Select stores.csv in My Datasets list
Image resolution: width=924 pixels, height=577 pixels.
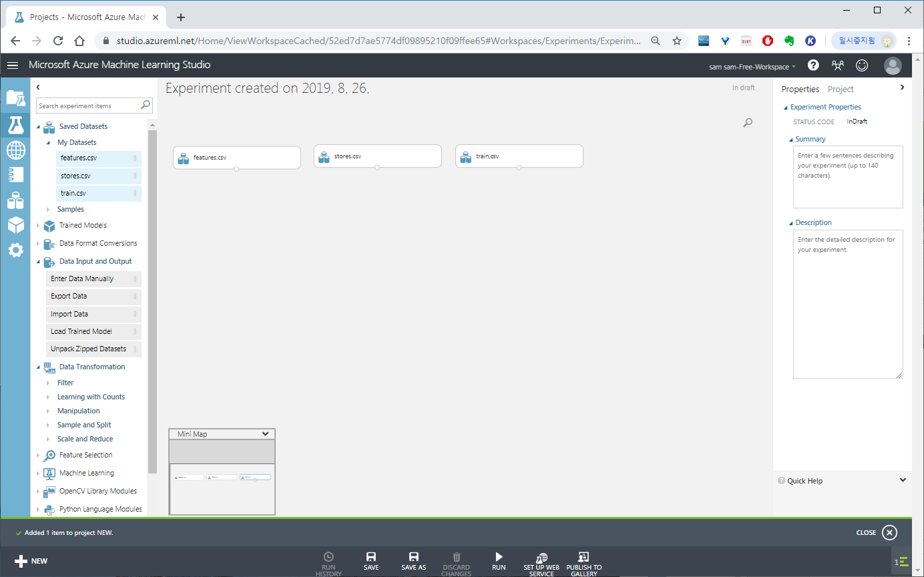tap(99, 176)
